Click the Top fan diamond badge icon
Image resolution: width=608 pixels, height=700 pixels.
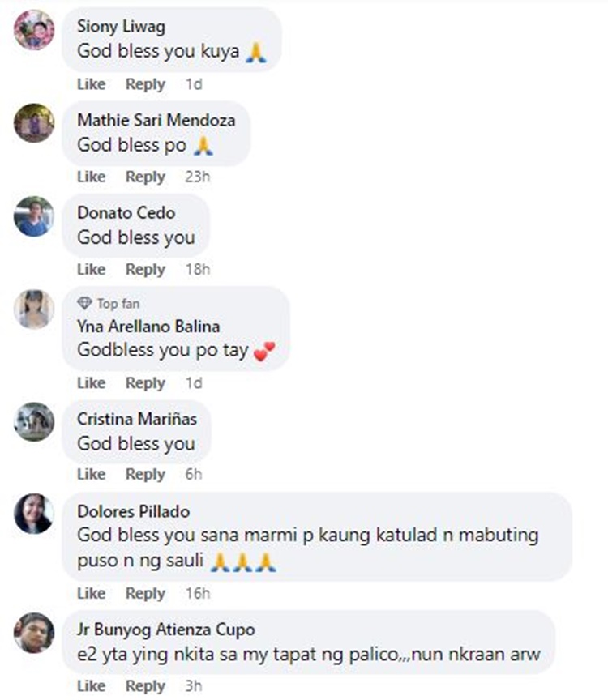pyautogui.click(x=84, y=304)
